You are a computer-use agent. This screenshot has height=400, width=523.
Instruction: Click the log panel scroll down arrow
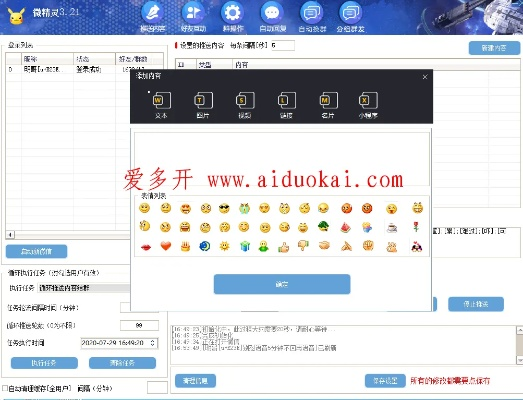pyautogui.click(x=520, y=360)
